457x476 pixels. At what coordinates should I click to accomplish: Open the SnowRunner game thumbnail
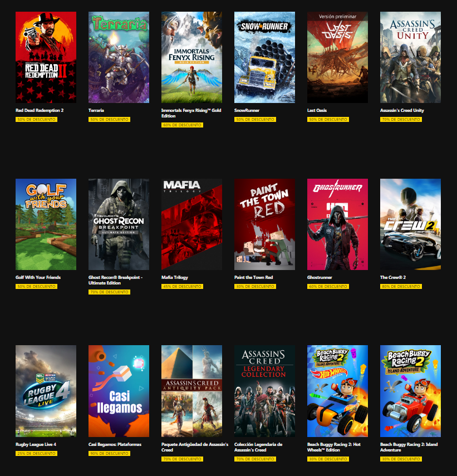click(x=264, y=57)
